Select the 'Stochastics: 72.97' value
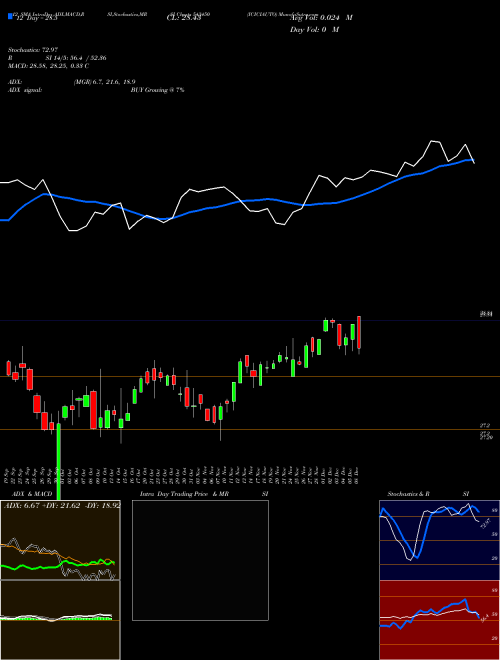Viewport: 500px width, 660px height. point(33,50)
